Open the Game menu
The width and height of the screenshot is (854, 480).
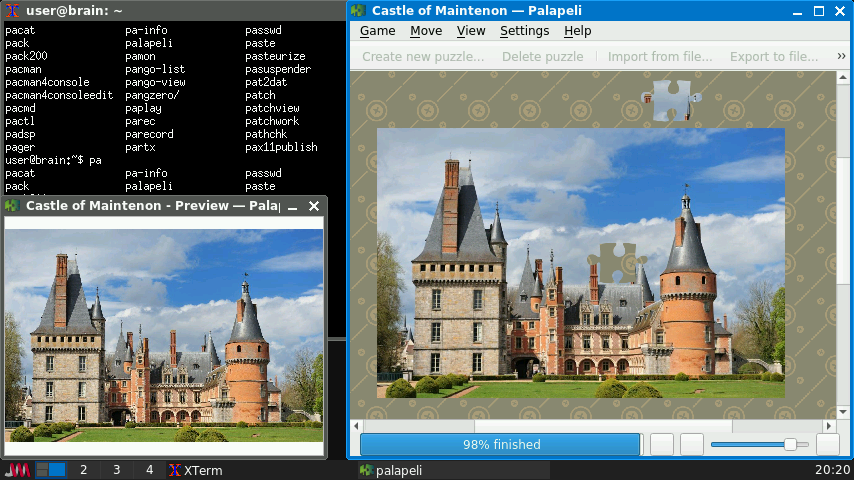click(x=377, y=31)
